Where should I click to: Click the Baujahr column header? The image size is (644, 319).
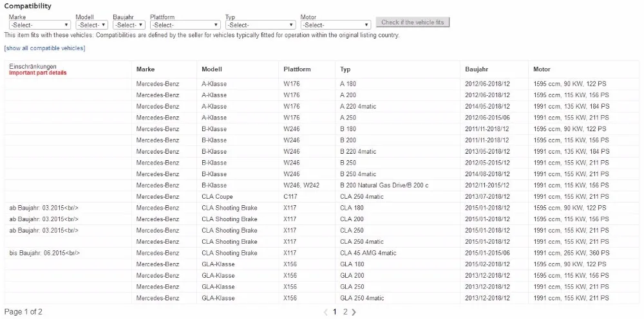[x=477, y=69]
